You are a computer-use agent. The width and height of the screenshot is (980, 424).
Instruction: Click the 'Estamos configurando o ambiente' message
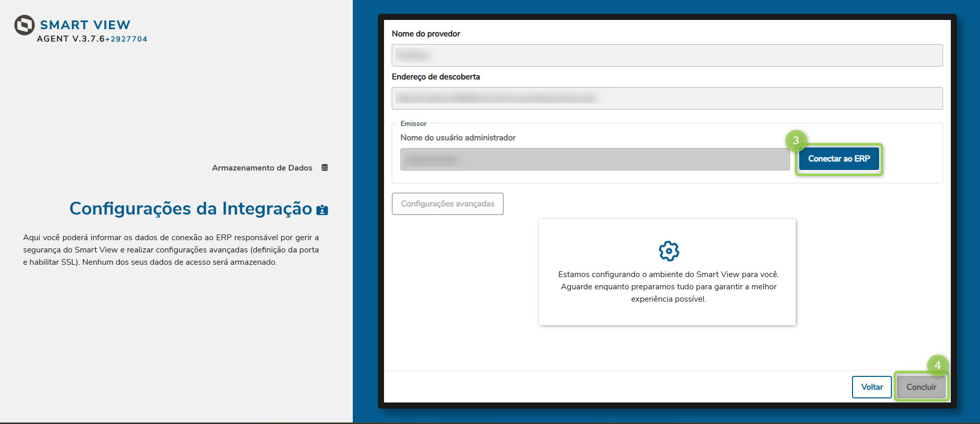(x=668, y=287)
